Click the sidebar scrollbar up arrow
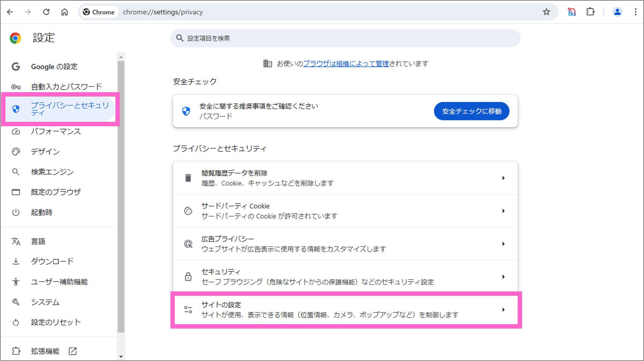Viewport: 644px width, 361px height. (x=121, y=57)
